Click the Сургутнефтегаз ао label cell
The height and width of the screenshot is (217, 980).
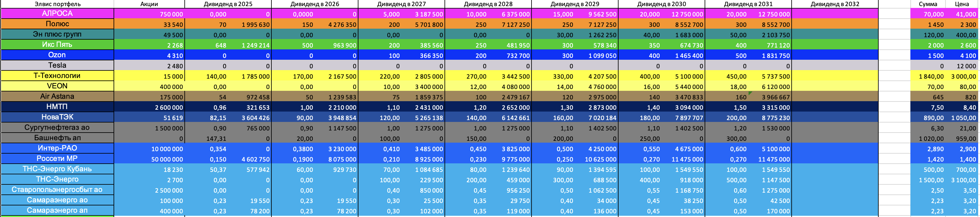[x=57, y=127]
